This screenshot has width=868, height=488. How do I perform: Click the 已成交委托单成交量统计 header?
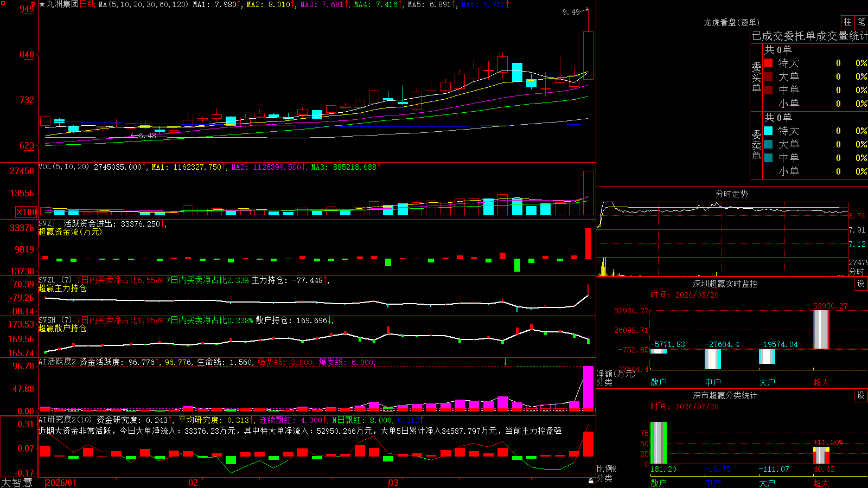coord(809,36)
